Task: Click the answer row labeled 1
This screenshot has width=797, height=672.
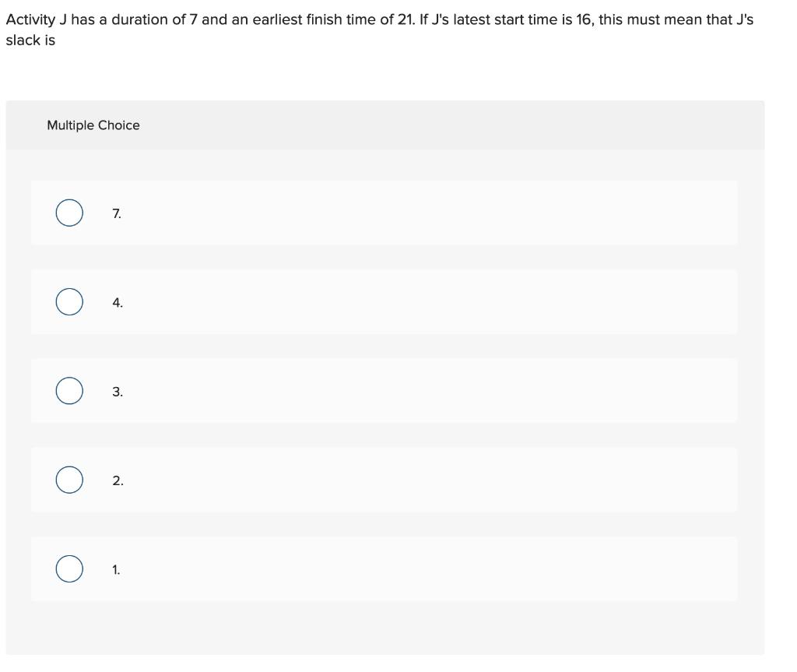Action: [x=384, y=568]
